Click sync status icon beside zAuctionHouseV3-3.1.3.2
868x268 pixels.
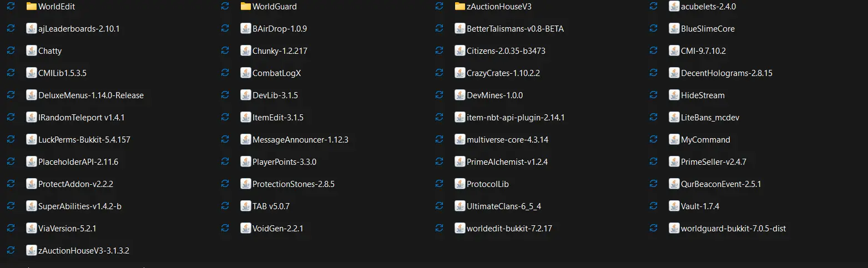(11, 250)
